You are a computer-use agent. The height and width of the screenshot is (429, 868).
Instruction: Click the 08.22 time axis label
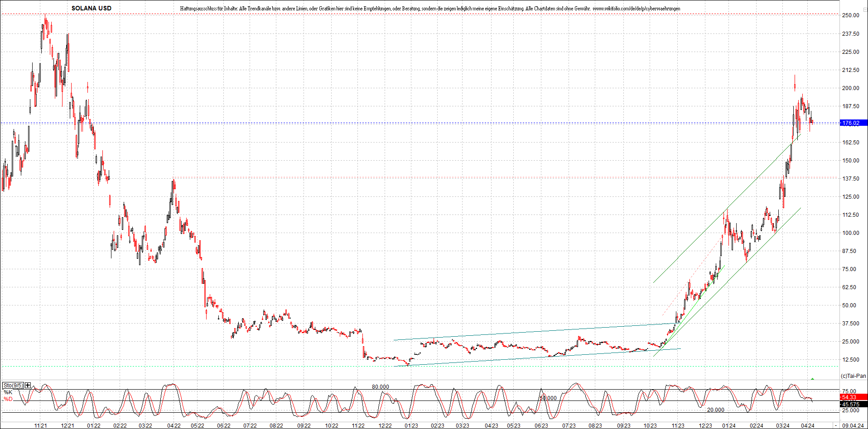pos(276,425)
